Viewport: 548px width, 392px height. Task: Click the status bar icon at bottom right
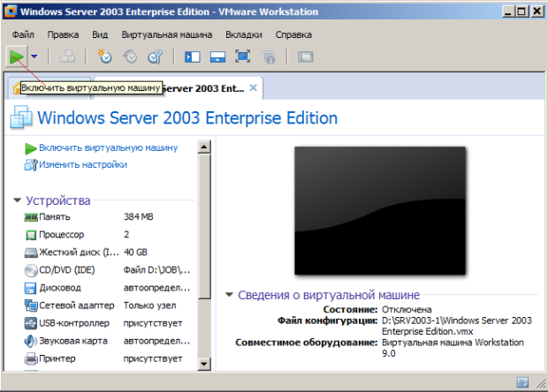click(x=522, y=382)
